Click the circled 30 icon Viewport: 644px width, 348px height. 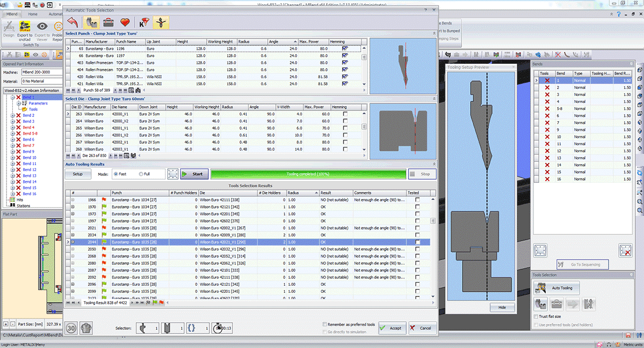pyautogui.click(x=71, y=328)
